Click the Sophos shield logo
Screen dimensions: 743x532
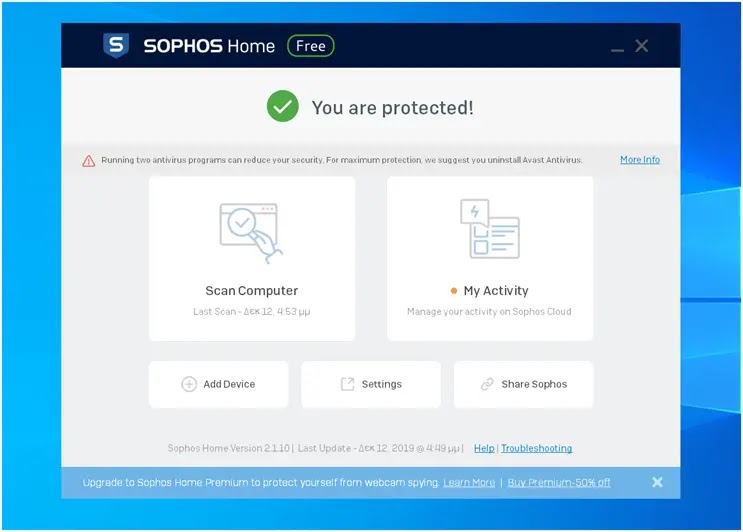tap(116, 45)
